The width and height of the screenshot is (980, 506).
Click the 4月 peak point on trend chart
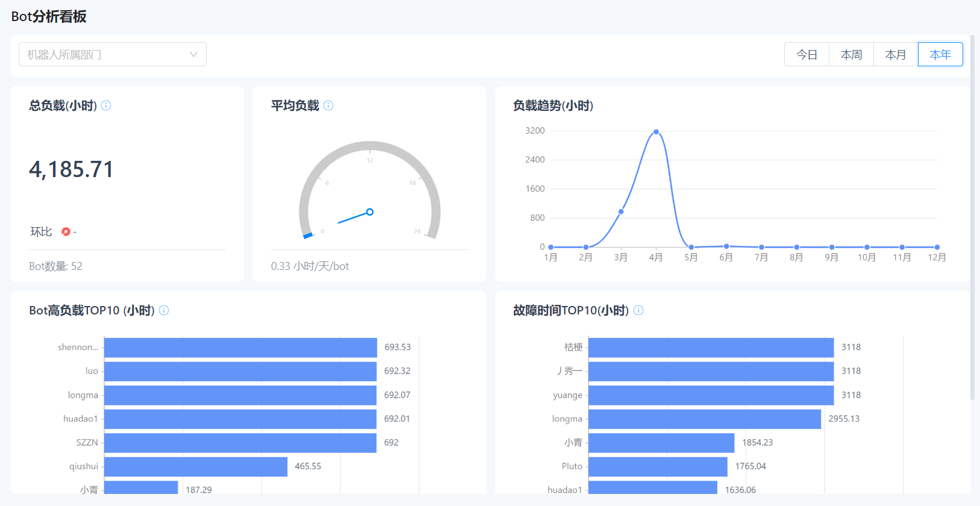(x=656, y=132)
